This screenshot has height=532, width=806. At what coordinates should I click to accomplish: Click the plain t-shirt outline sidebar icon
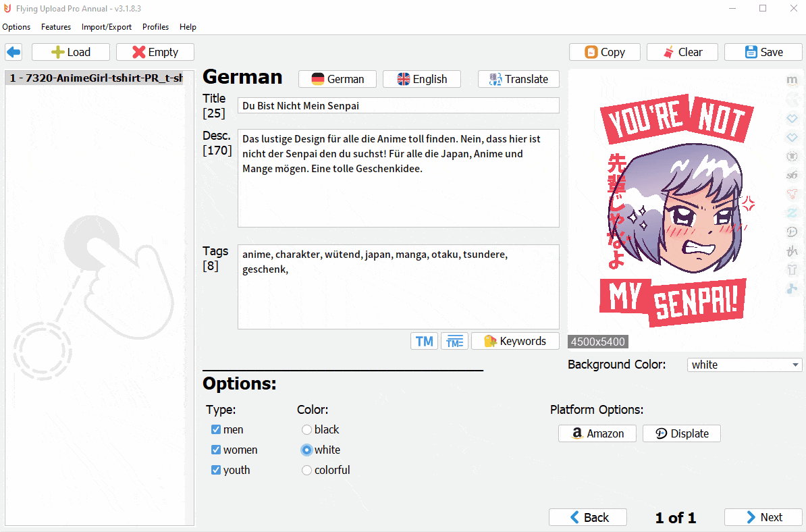click(x=792, y=270)
